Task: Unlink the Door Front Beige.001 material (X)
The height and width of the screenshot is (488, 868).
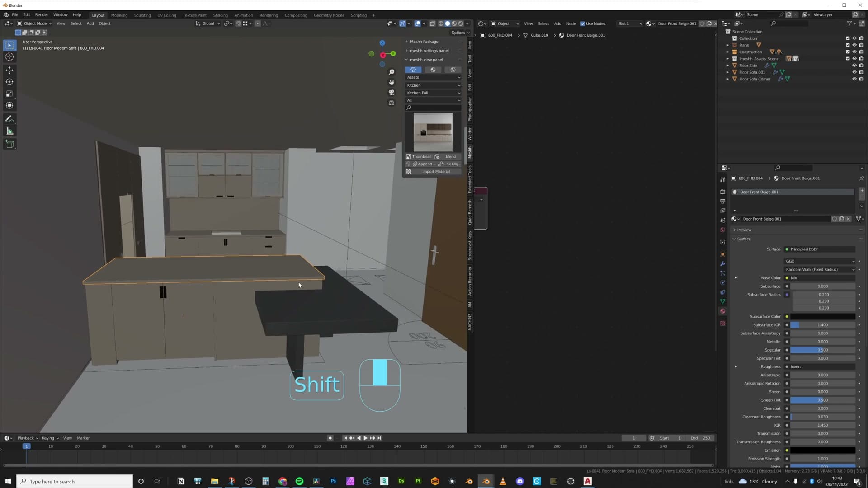Action: click(849, 219)
